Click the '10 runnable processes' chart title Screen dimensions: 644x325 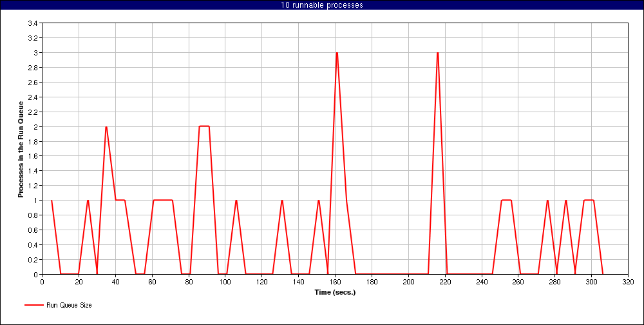(321, 5)
